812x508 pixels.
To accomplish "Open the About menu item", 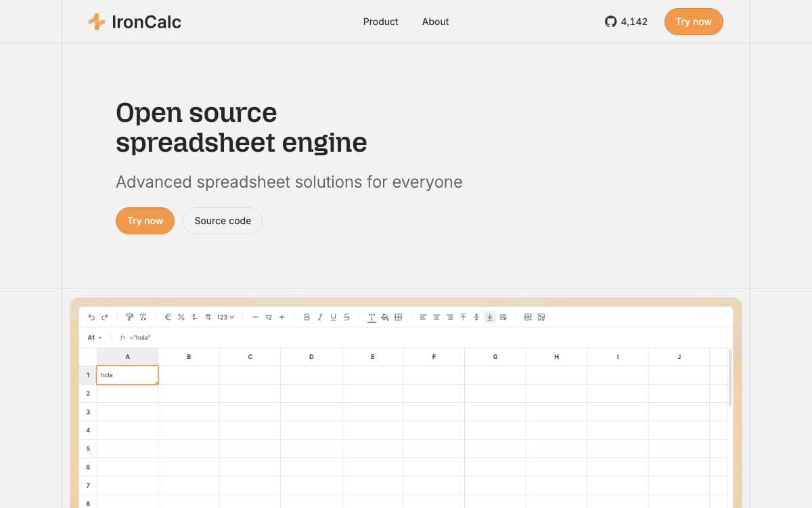I will pyautogui.click(x=435, y=22).
